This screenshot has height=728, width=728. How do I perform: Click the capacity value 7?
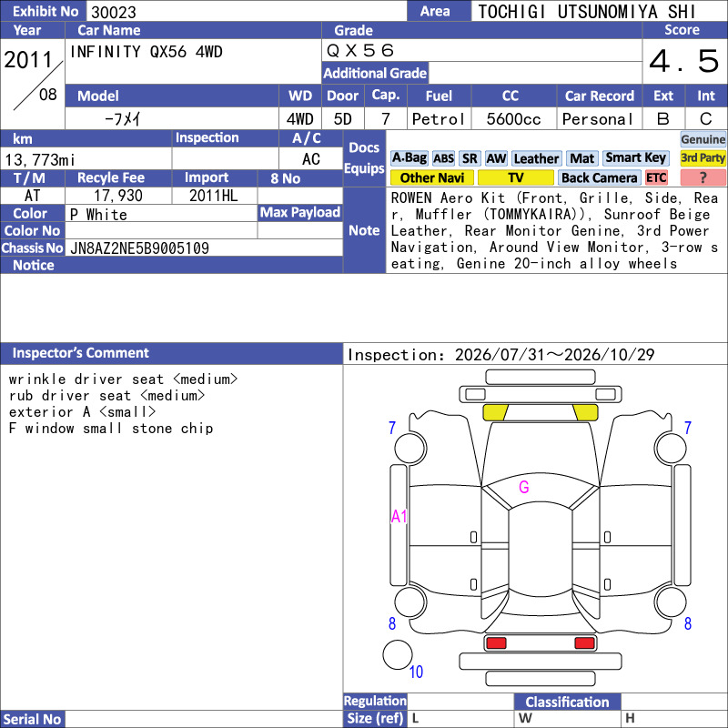click(386, 119)
